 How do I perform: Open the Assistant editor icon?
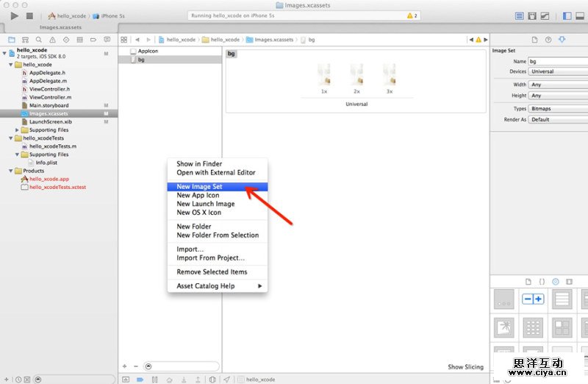pos(532,15)
